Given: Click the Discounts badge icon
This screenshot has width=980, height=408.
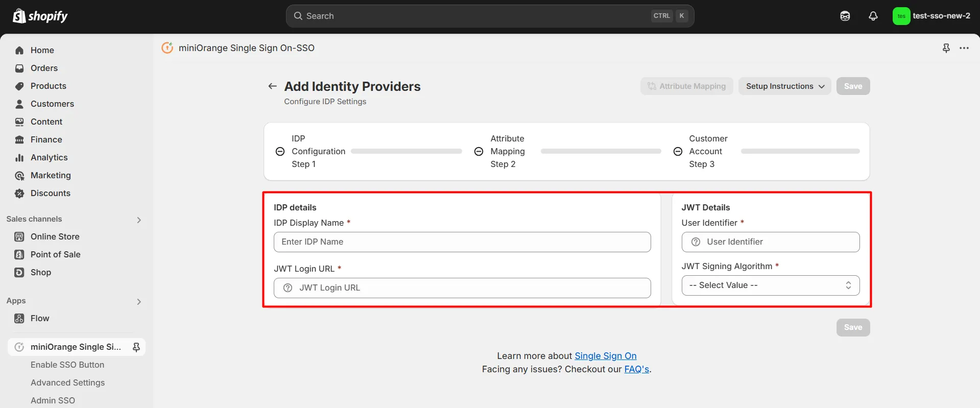Looking at the screenshot, I should coord(19,193).
